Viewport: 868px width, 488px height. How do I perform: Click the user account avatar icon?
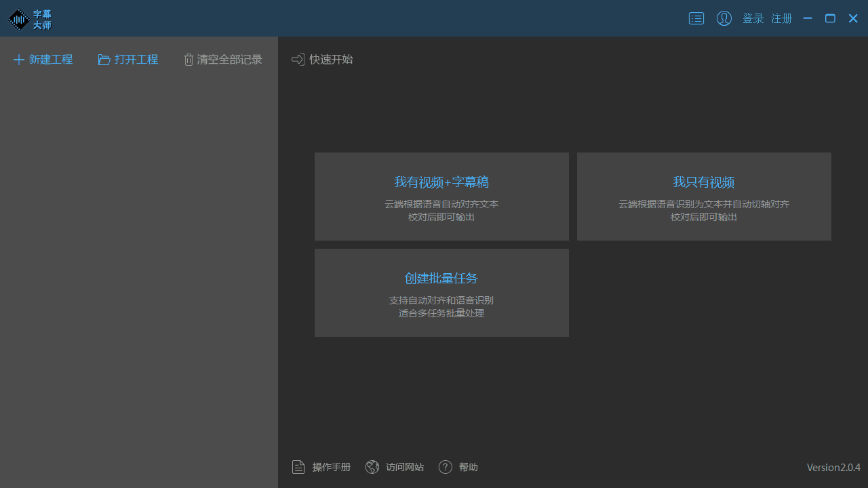[x=724, y=18]
